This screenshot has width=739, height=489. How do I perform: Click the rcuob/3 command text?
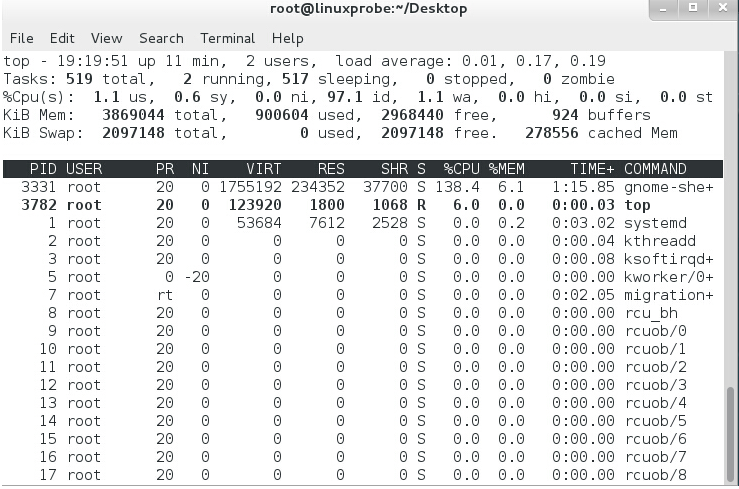point(655,385)
